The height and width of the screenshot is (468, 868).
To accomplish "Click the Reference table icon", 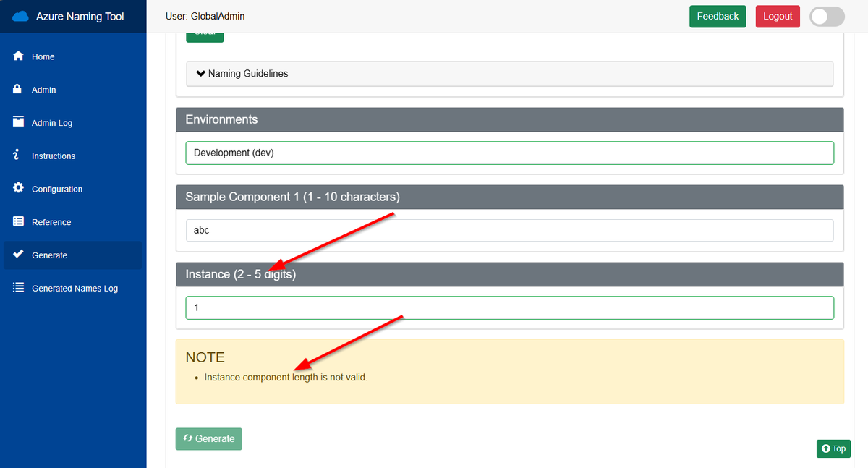I will (x=19, y=221).
